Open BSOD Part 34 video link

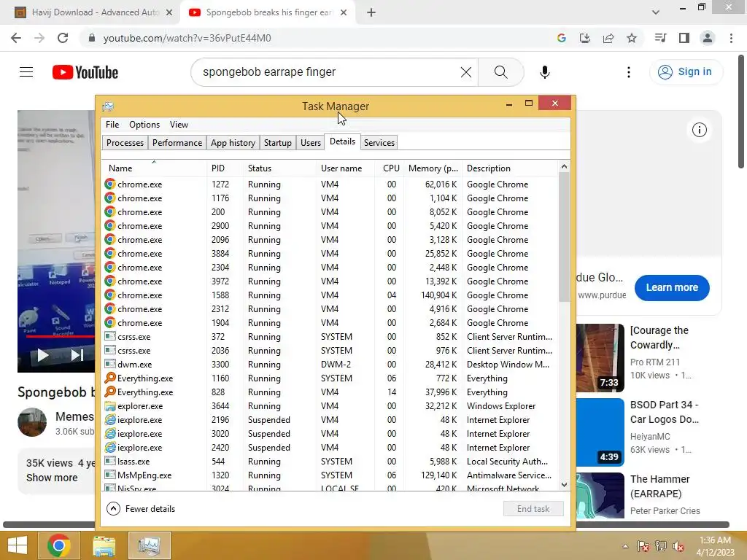[x=664, y=412]
